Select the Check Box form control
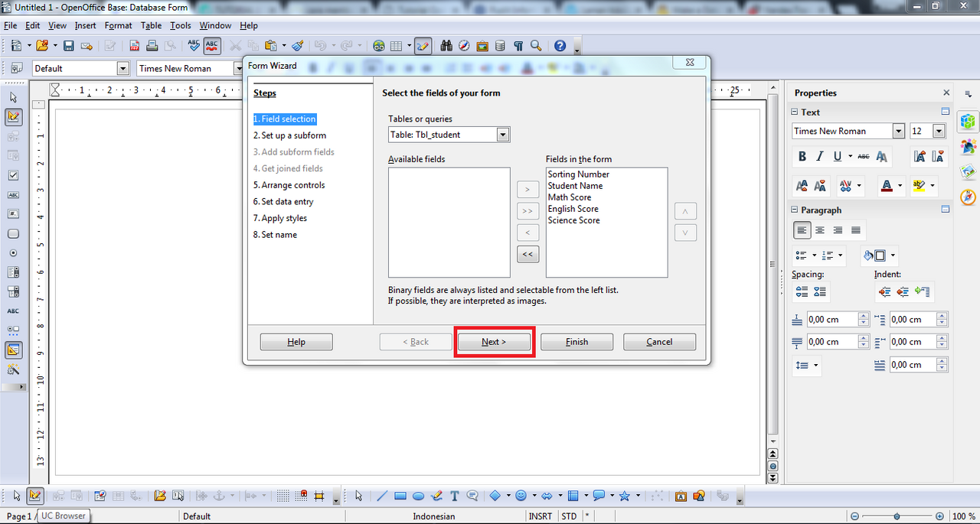Viewport: 980px width, 524px height. pyautogui.click(x=13, y=175)
